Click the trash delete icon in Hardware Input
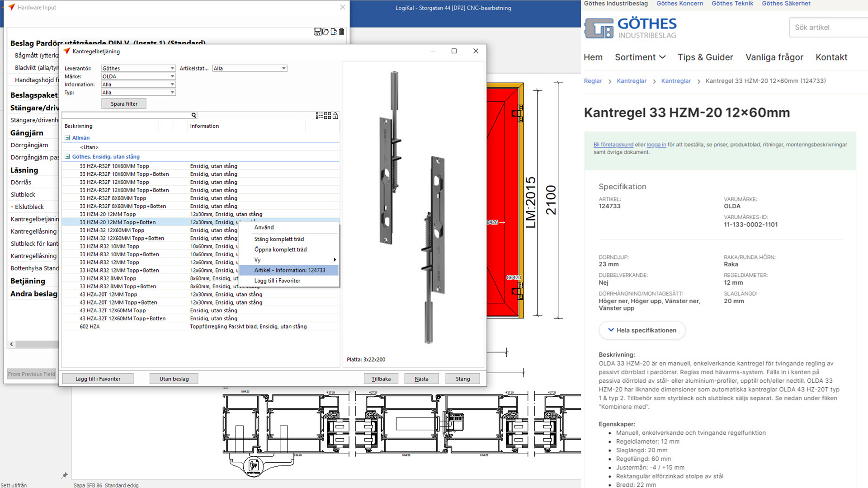The image size is (868, 488). [341, 32]
